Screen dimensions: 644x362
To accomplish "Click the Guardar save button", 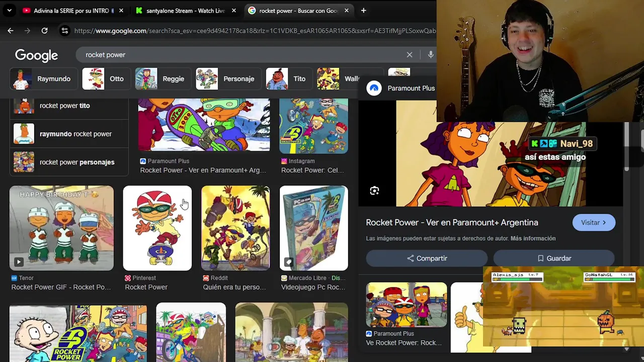I will pyautogui.click(x=553, y=258).
